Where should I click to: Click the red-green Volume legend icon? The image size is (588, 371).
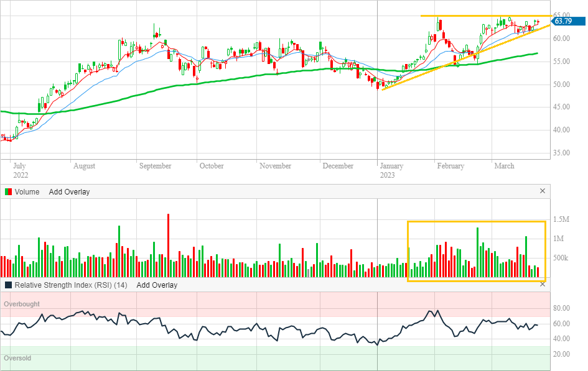[8, 192]
